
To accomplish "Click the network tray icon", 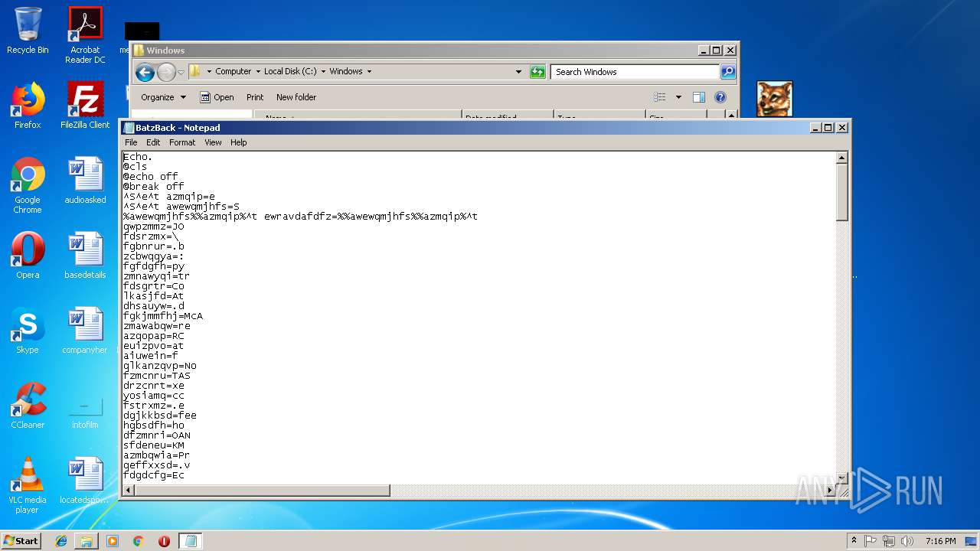I will pos(888,541).
